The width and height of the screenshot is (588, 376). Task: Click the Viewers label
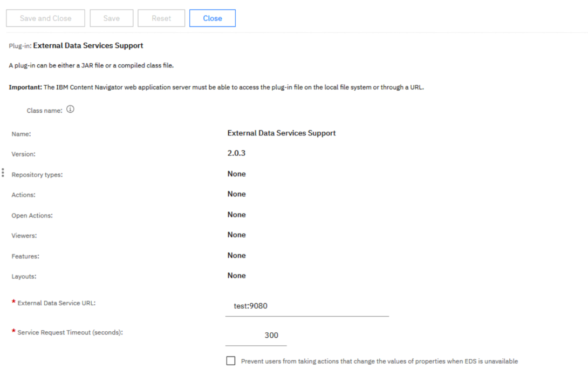coord(24,236)
